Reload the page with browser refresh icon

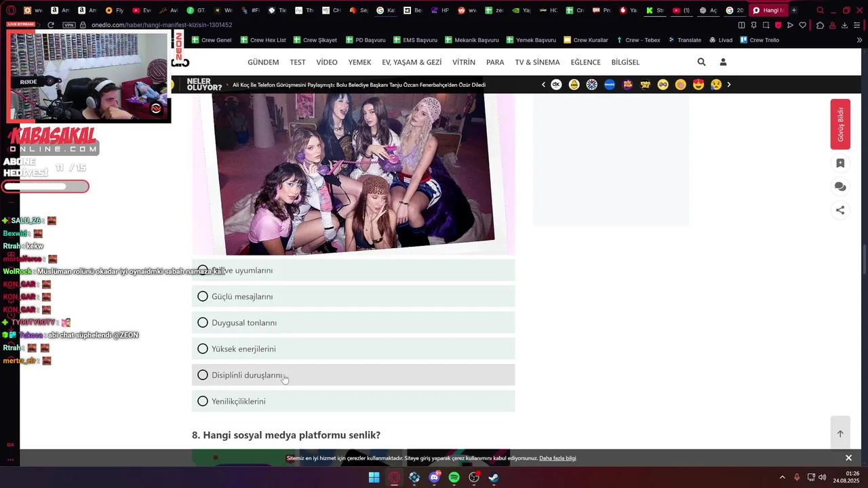(x=51, y=25)
